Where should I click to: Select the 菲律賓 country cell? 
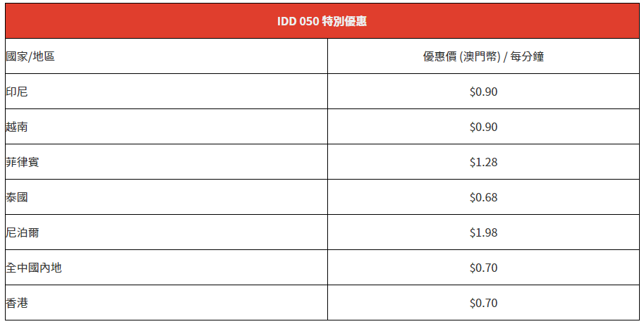[22, 162]
